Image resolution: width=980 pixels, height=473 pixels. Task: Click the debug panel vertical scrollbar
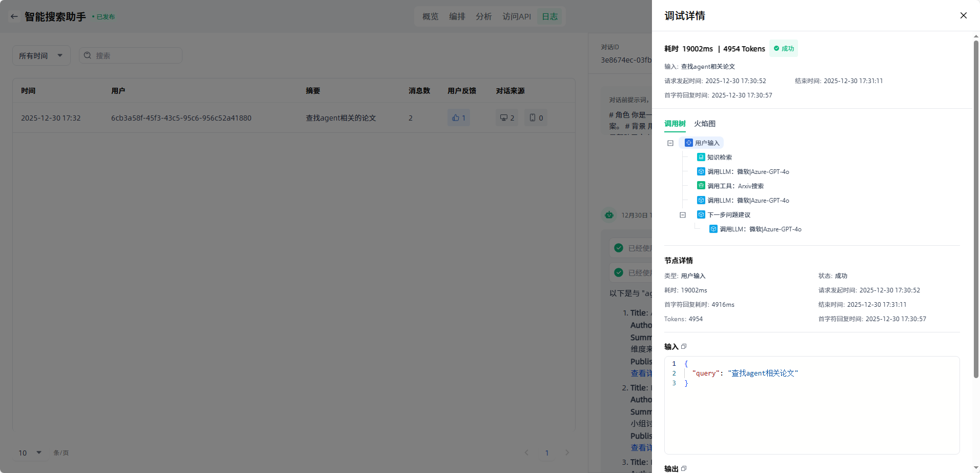976,205
